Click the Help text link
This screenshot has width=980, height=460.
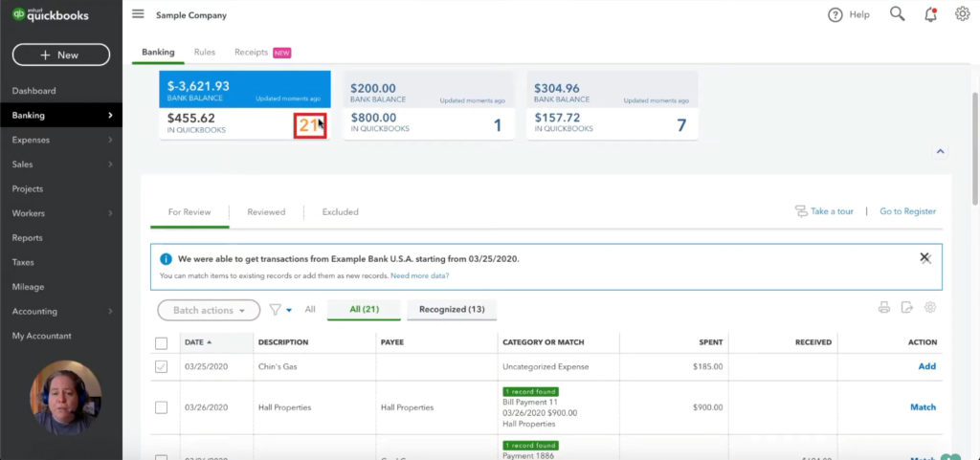859,15
